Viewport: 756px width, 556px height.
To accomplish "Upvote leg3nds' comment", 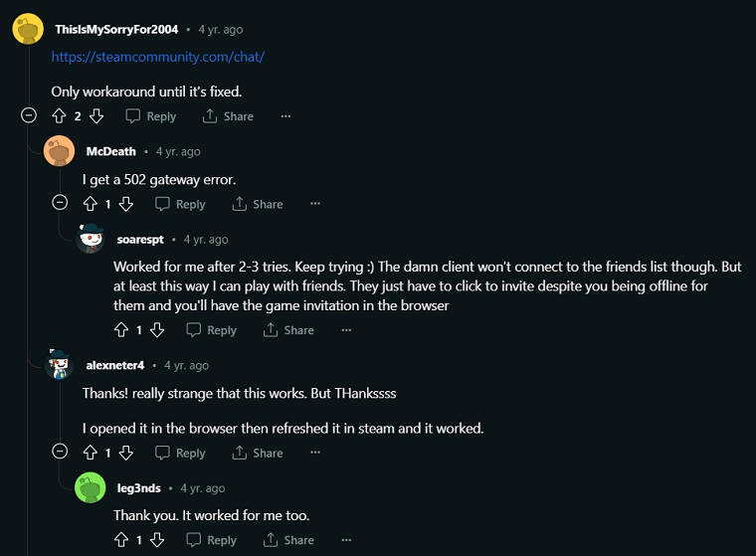I will pyautogui.click(x=121, y=540).
